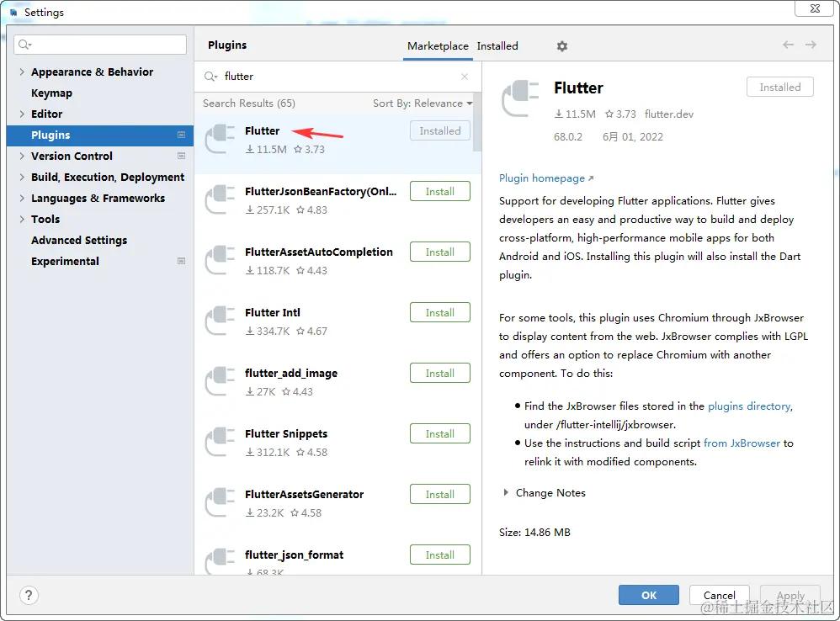The image size is (840, 621).
Task: Install the Flutter Snippets plugin
Action: (x=440, y=433)
